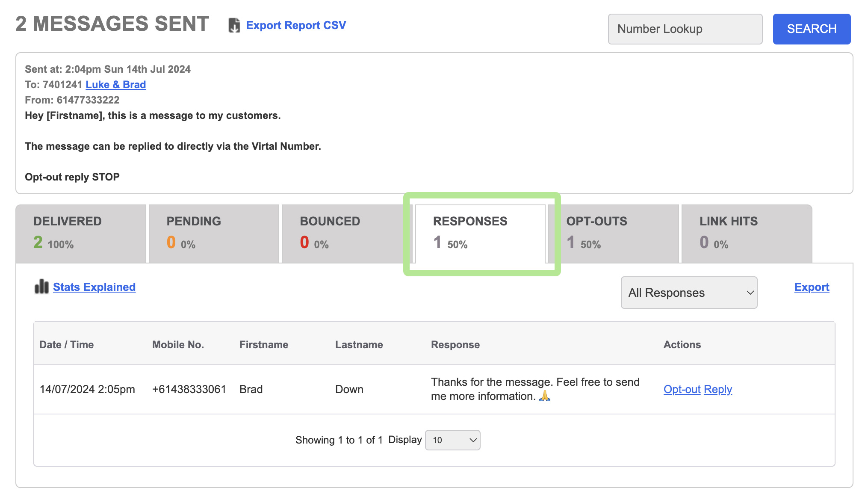Click the Showing 1 to 1 of 1 text
Image resolution: width=868 pixels, height=503 pixels.
coord(339,440)
